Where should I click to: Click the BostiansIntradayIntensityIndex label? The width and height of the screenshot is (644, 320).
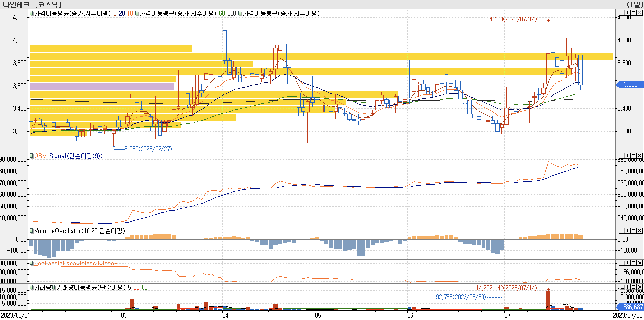click(x=76, y=263)
